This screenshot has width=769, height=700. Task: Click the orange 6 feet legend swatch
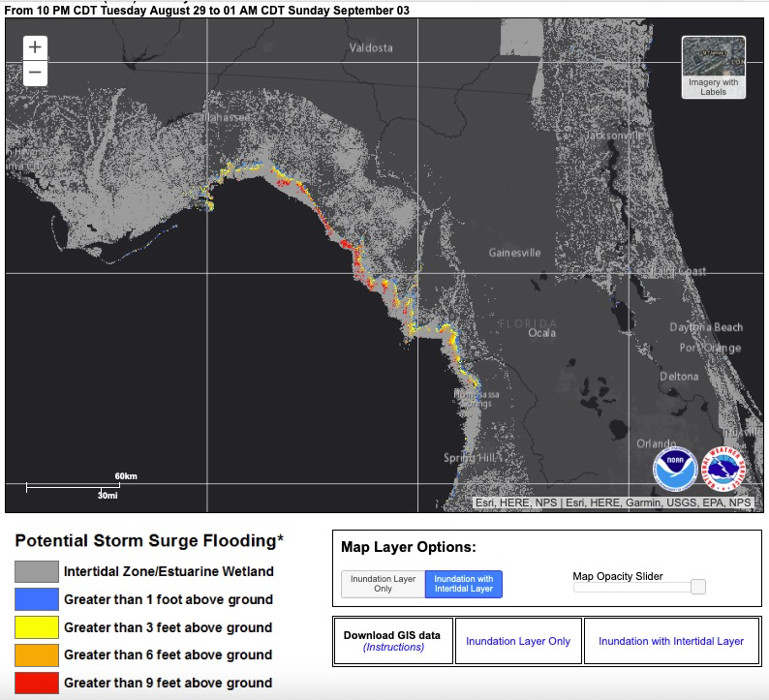(36, 655)
